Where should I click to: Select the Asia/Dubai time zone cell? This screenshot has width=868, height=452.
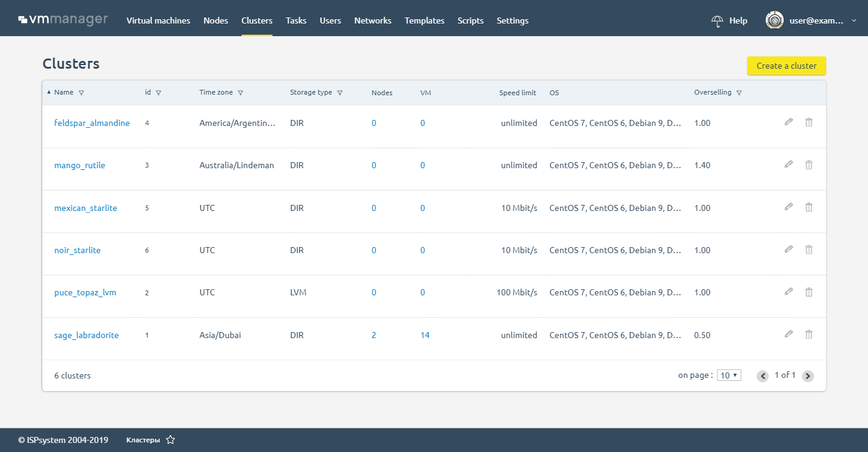[x=220, y=335]
